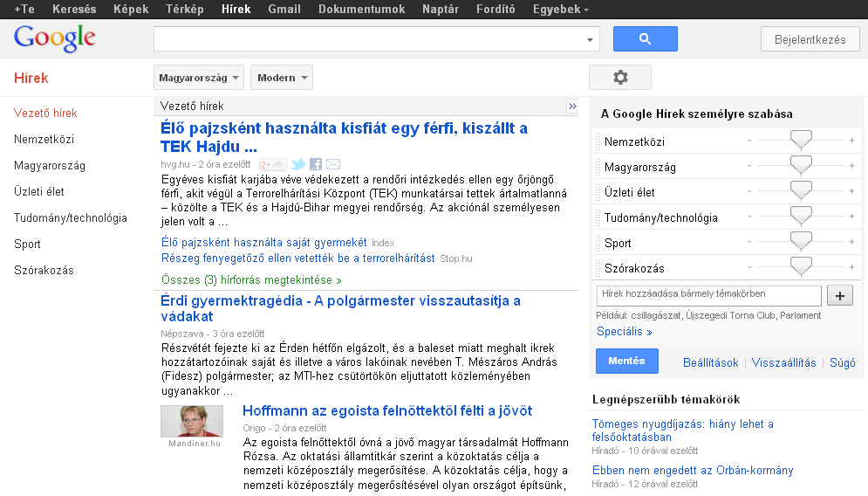
Task: Click the Hírek hozzáadása topic field
Action: (x=708, y=295)
